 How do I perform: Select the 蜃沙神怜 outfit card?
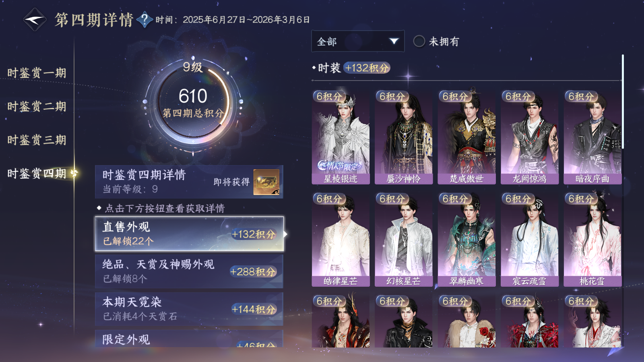coord(403,137)
